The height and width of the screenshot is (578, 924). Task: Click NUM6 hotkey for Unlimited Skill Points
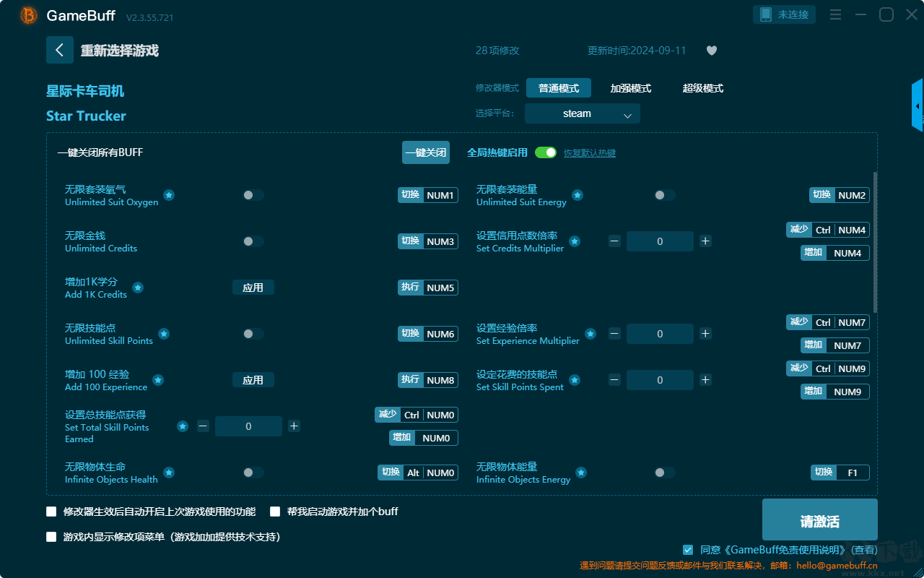428,334
